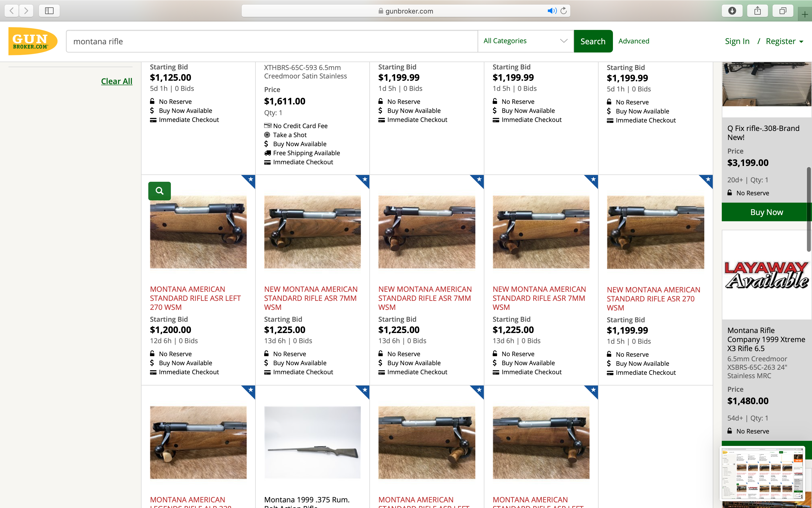Click '20d+ | Qty: 1' text
The image size is (812, 508).
748,180
